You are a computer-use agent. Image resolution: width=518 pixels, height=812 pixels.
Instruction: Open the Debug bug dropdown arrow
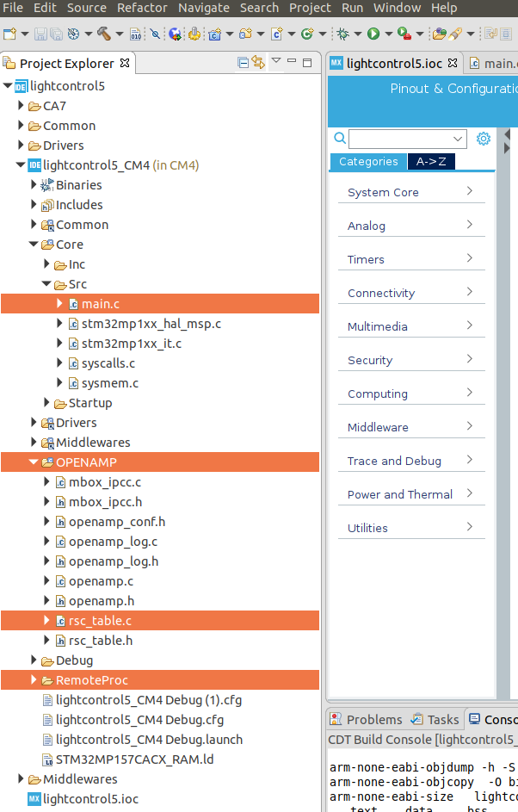(x=358, y=34)
